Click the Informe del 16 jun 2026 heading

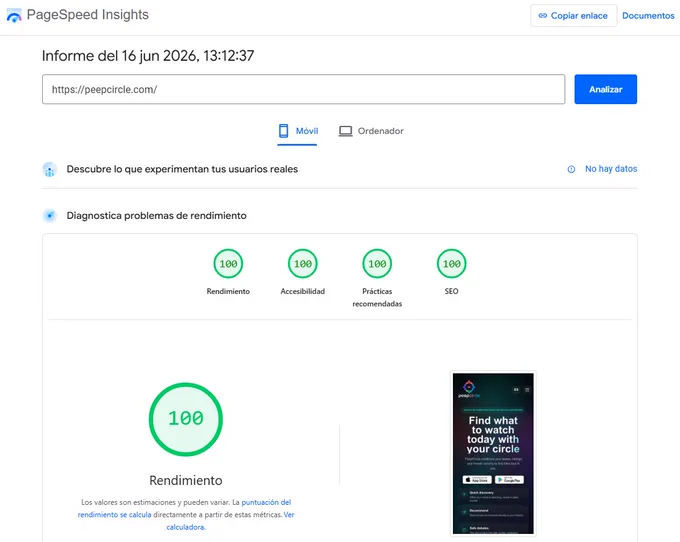148,56
